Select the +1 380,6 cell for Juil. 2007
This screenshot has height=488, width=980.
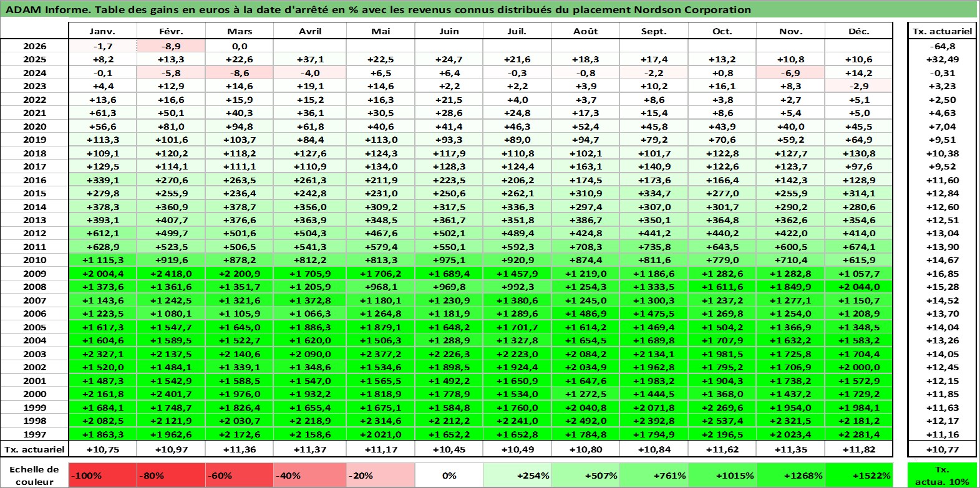(517, 300)
